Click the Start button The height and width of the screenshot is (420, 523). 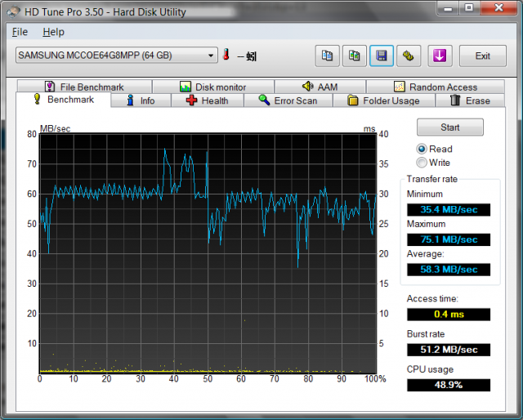[x=450, y=127]
